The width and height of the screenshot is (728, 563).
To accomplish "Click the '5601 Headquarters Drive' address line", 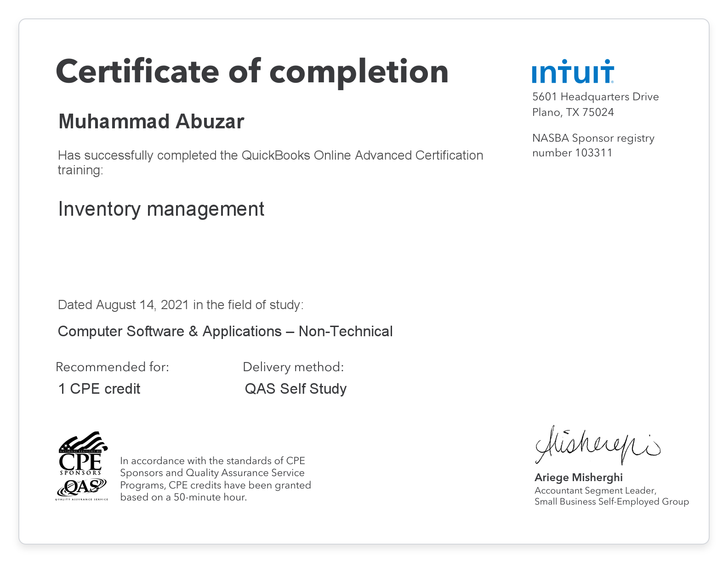I will pyautogui.click(x=596, y=97).
